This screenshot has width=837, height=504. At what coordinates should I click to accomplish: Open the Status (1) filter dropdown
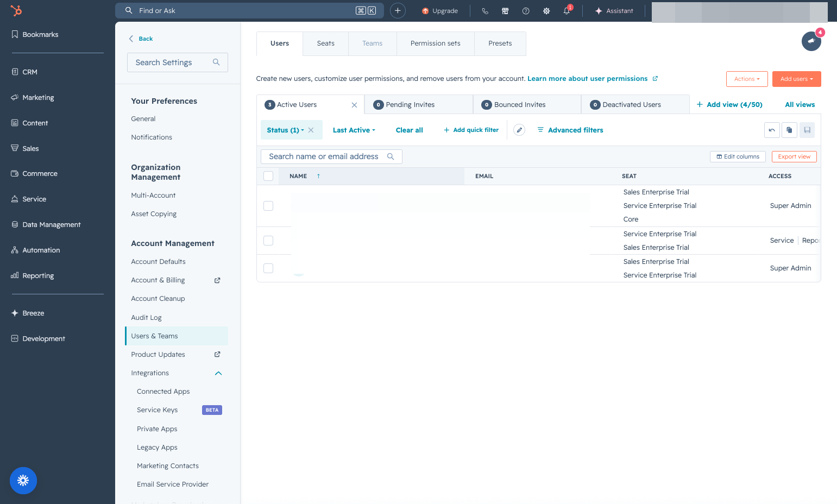286,130
